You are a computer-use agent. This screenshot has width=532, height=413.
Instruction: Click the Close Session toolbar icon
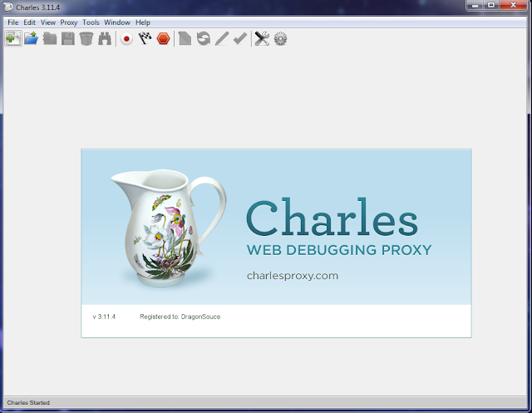(50, 38)
